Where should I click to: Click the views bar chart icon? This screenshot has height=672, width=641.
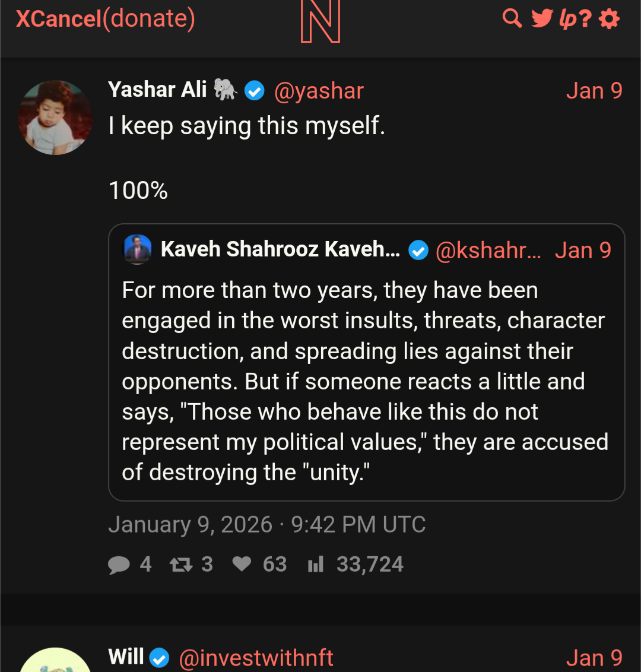(x=316, y=565)
